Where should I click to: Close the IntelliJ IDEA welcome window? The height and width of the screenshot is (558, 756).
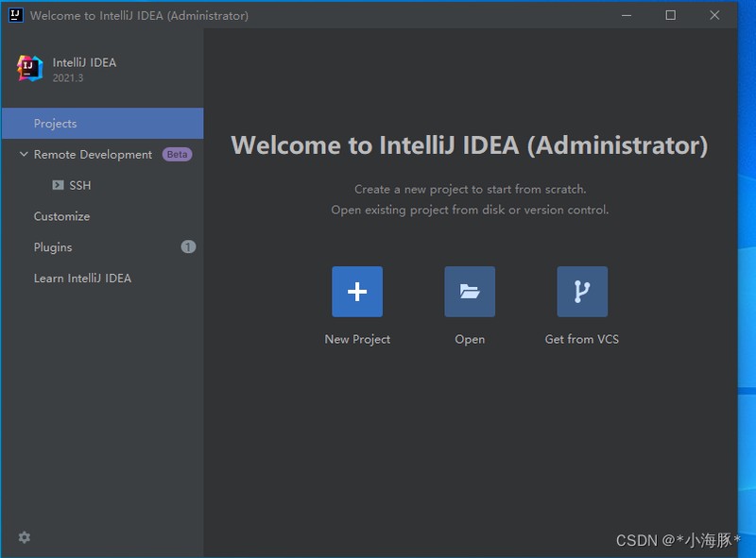(714, 15)
